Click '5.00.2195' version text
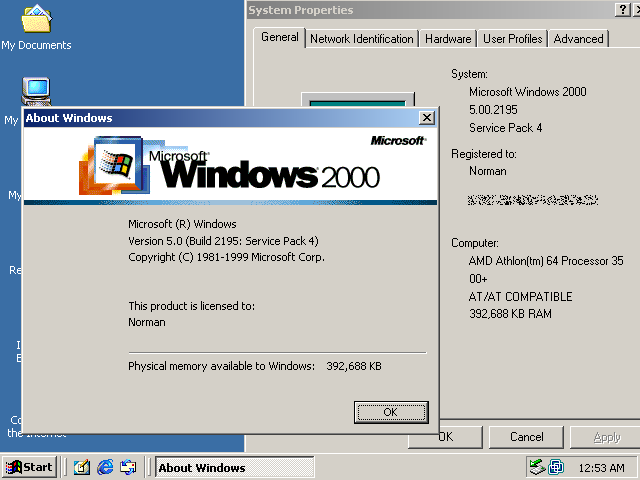This screenshot has width=640, height=480. click(493, 110)
